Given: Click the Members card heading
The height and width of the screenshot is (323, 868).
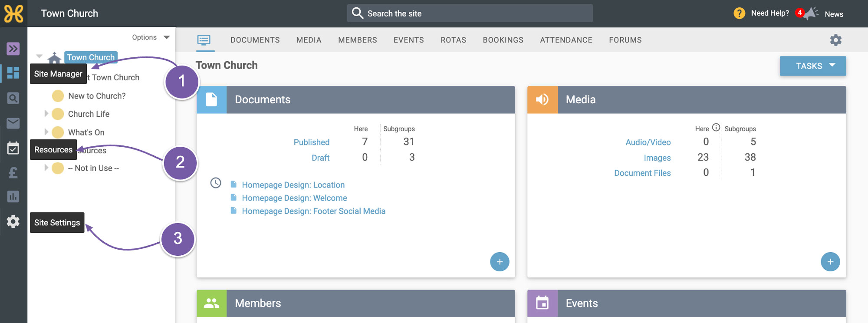Looking at the screenshot, I should (258, 303).
